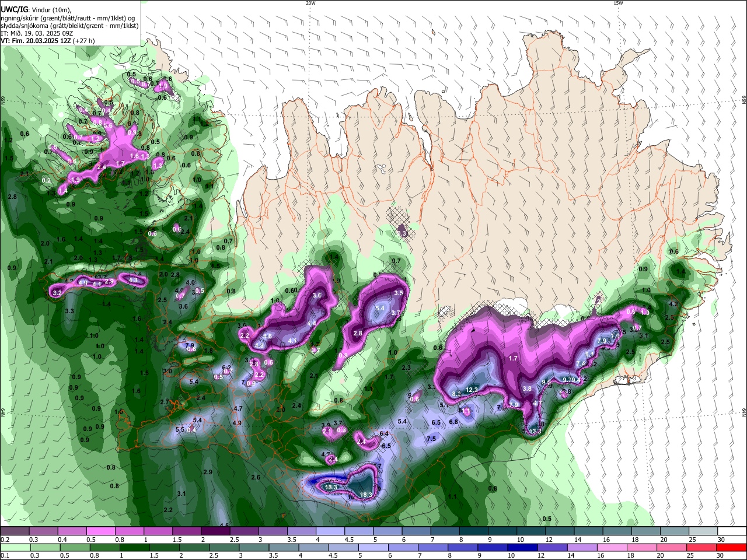Click the '2.9' value in southwest sea area
This screenshot has width=747, height=560.
[x=207, y=472]
